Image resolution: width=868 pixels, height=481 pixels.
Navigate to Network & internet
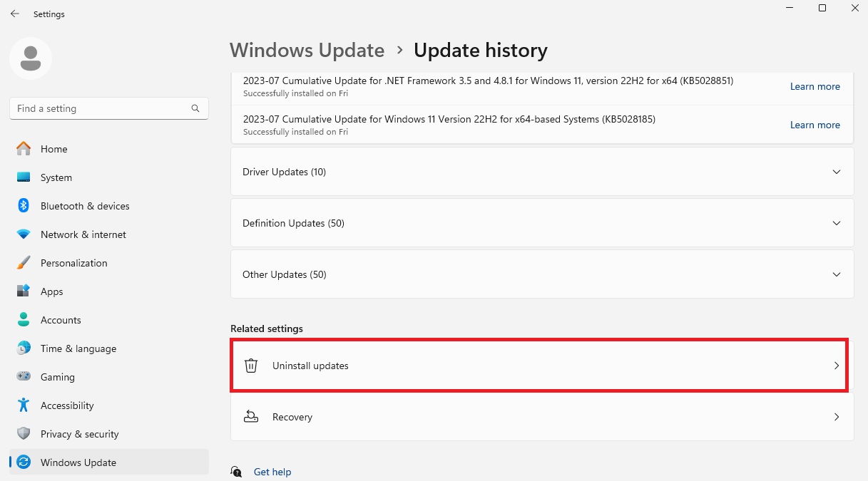(83, 234)
